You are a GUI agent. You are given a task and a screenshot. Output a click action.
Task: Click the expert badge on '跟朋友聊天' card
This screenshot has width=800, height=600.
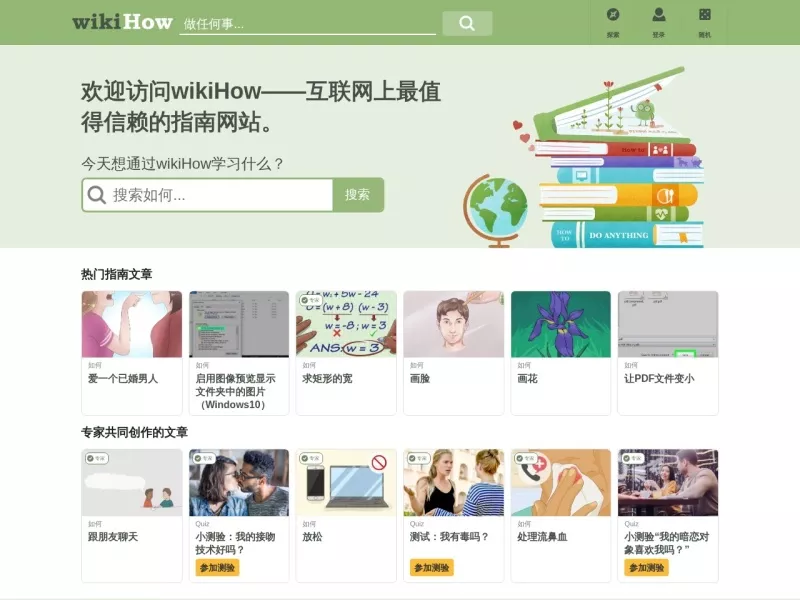coord(96,458)
